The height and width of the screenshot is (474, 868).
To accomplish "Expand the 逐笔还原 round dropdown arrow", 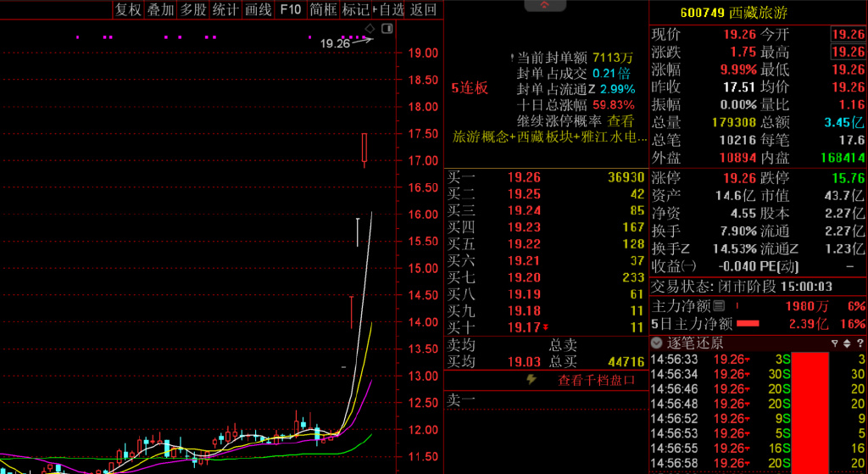I will click(657, 343).
